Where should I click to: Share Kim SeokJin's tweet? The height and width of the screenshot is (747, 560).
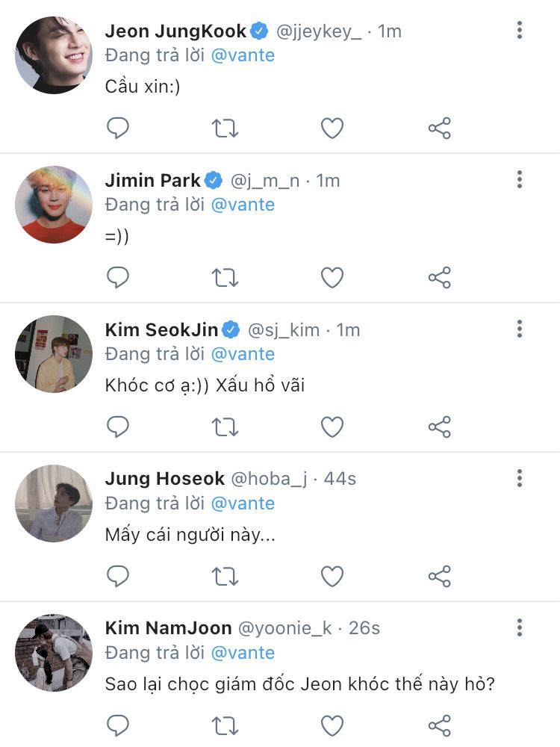pos(439,427)
